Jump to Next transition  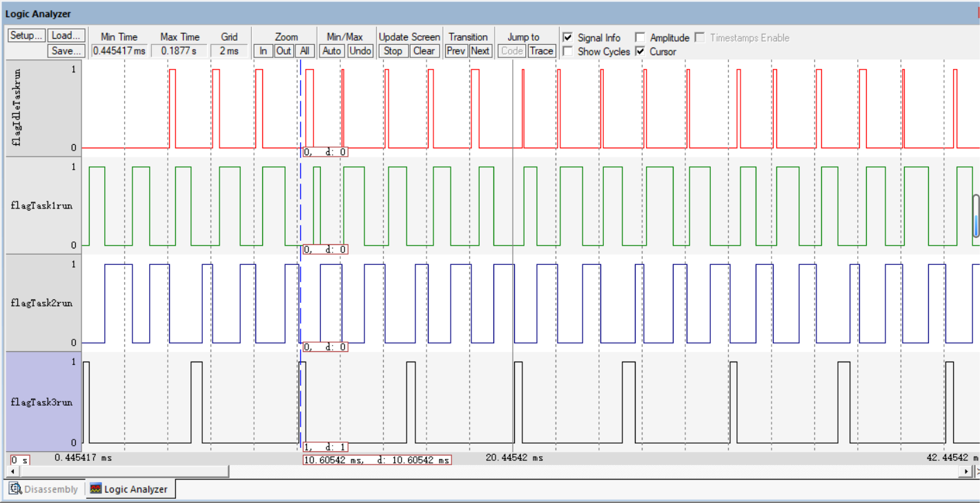pos(480,50)
